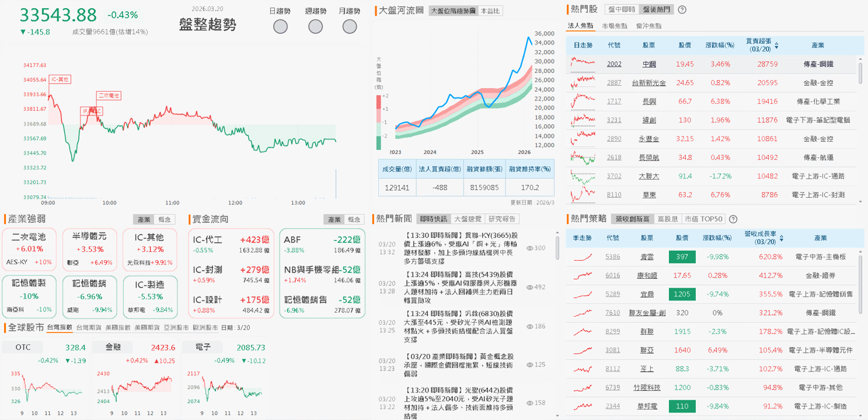Screen dimensions: 868x420
Task: Click the eye view-count icon showing 300
Action: pyautogui.click(x=529, y=248)
